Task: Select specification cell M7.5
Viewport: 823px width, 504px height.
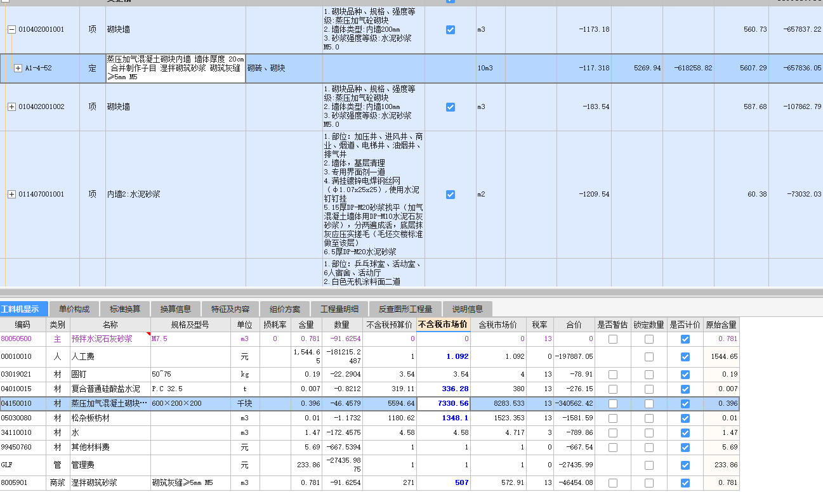Action: (x=190, y=339)
